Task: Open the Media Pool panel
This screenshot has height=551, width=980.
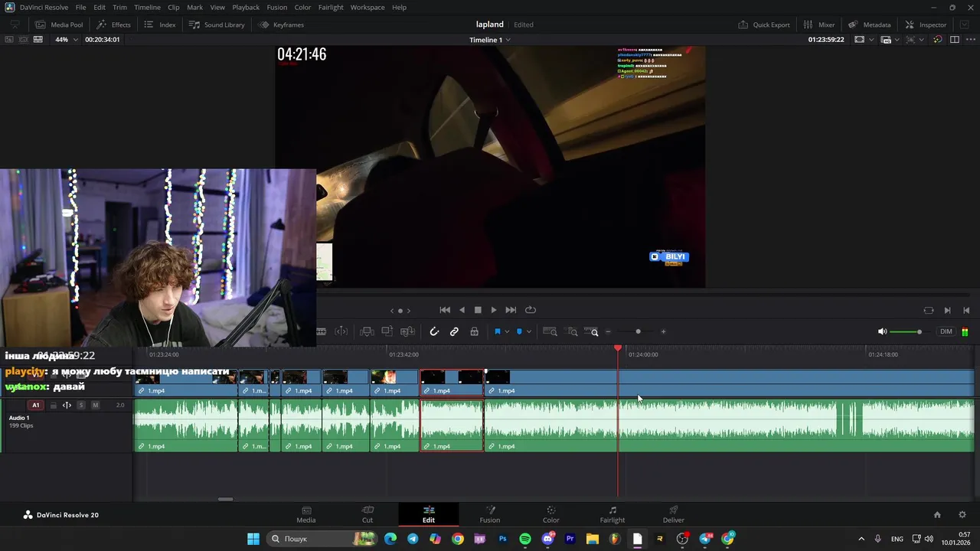Action: 60,24
